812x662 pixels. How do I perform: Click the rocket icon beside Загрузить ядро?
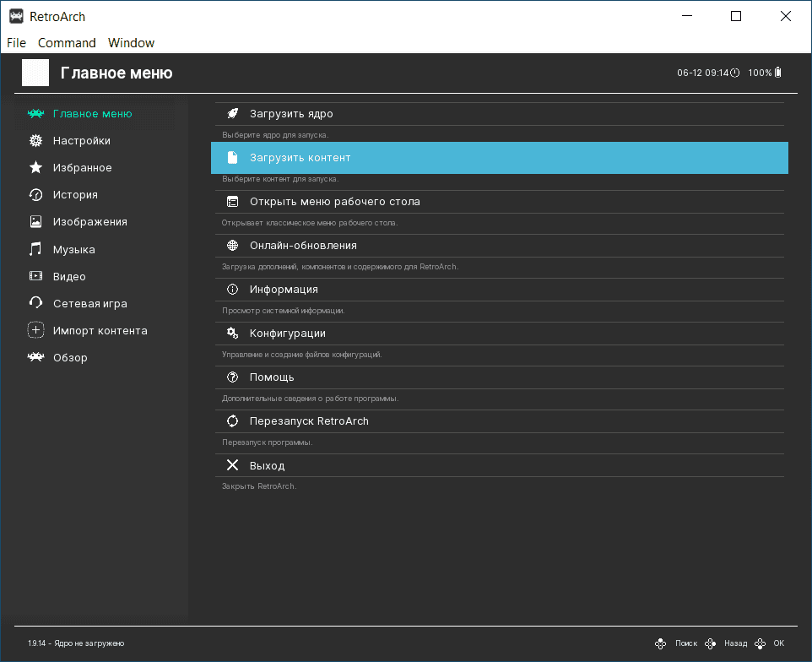[x=232, y=113]
